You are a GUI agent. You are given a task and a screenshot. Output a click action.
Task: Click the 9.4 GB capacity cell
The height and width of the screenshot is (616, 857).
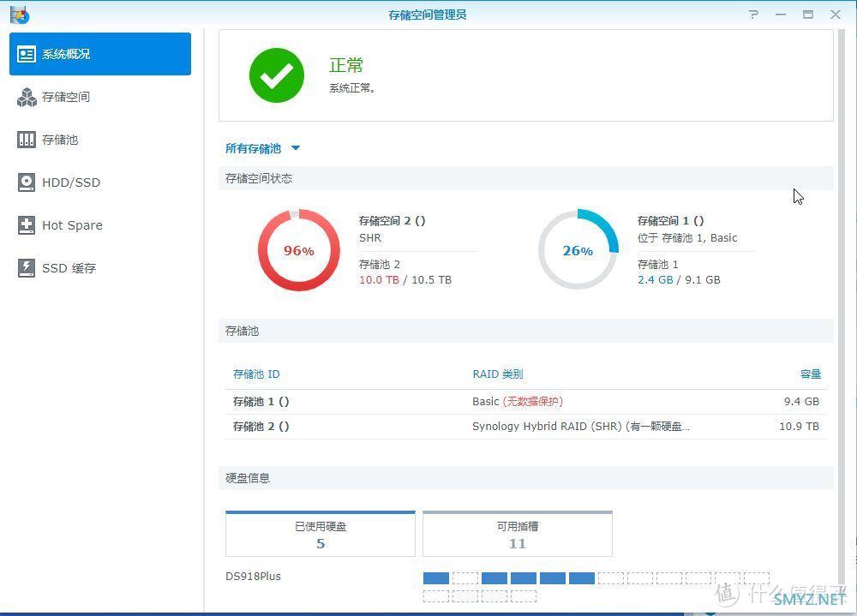pyautogui.click(x=801, y=402)
